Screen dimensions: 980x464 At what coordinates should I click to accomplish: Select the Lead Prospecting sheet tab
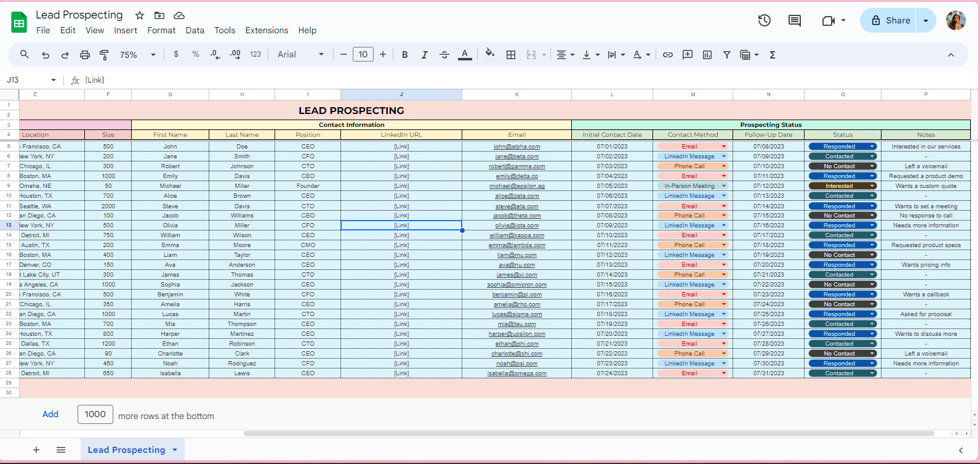click(126, 450)
